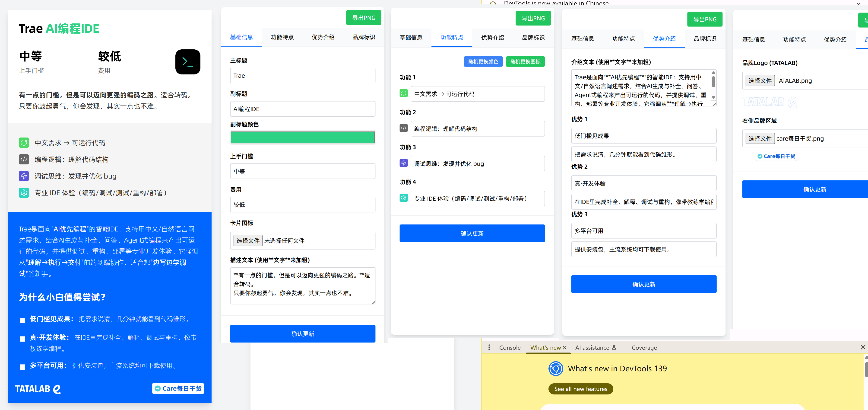Open 功能特点 tab in first panel
The image size is (868, 410).
[x=282, y=37]
